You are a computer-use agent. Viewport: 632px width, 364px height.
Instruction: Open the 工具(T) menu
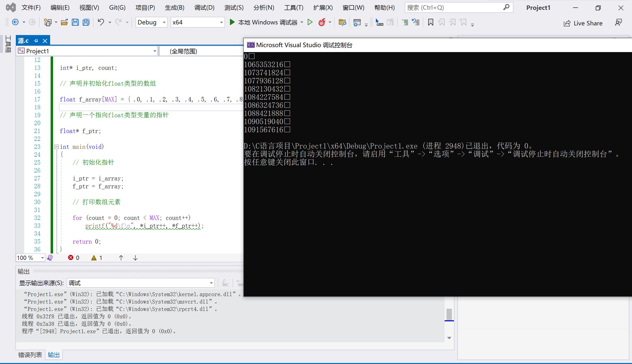[294, 7]
